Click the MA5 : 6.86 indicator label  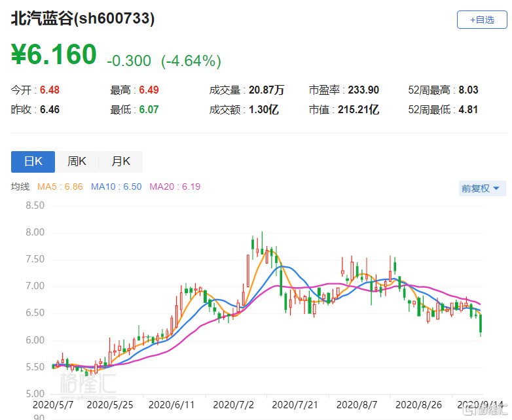(60, 186)
